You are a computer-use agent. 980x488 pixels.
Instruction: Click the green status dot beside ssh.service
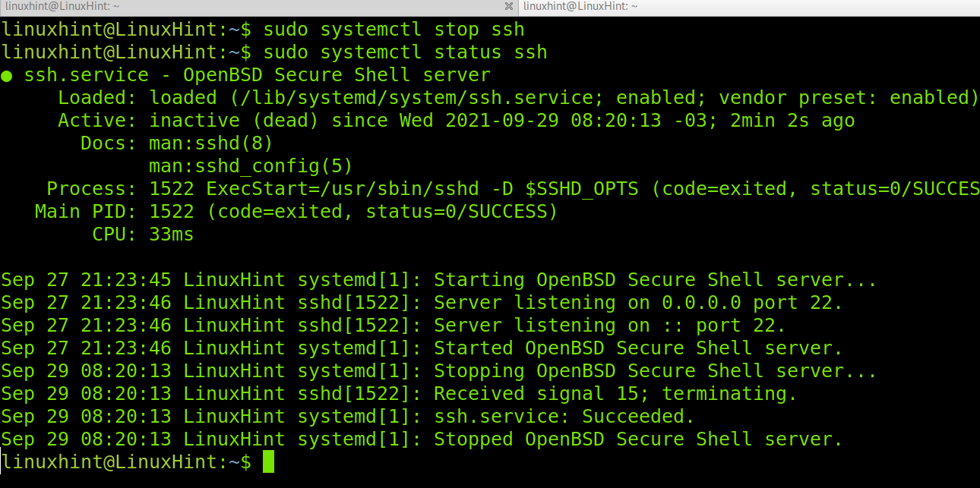click(x=7, y=76)
